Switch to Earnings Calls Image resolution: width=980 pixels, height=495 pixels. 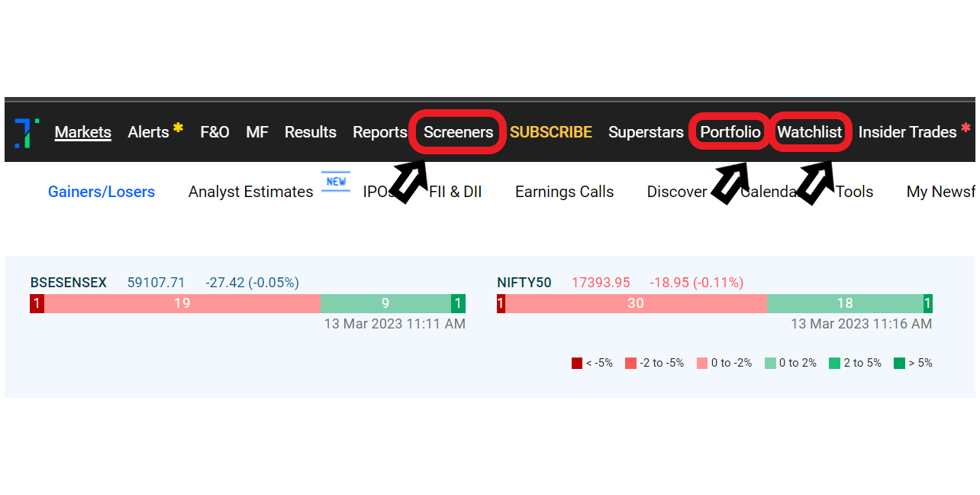(x=565, y=192)
